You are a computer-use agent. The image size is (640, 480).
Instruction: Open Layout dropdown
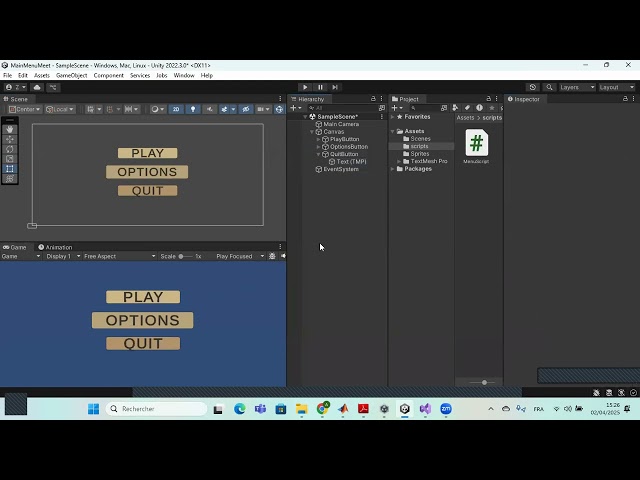pos(616,87)
